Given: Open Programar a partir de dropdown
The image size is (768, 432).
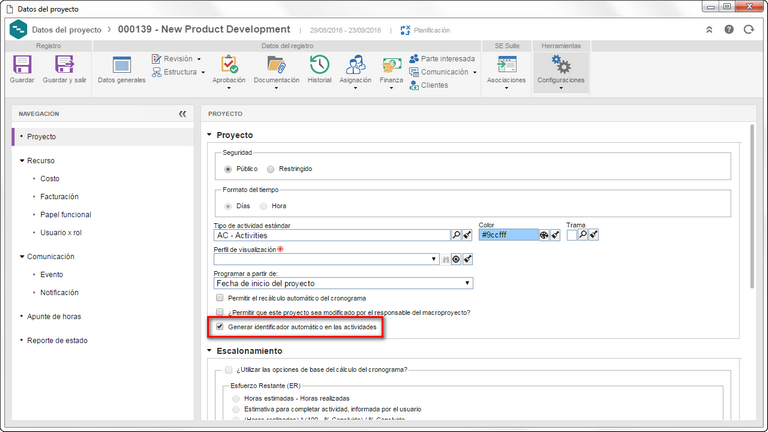Looking at the screenshot, I should [467, 283].
